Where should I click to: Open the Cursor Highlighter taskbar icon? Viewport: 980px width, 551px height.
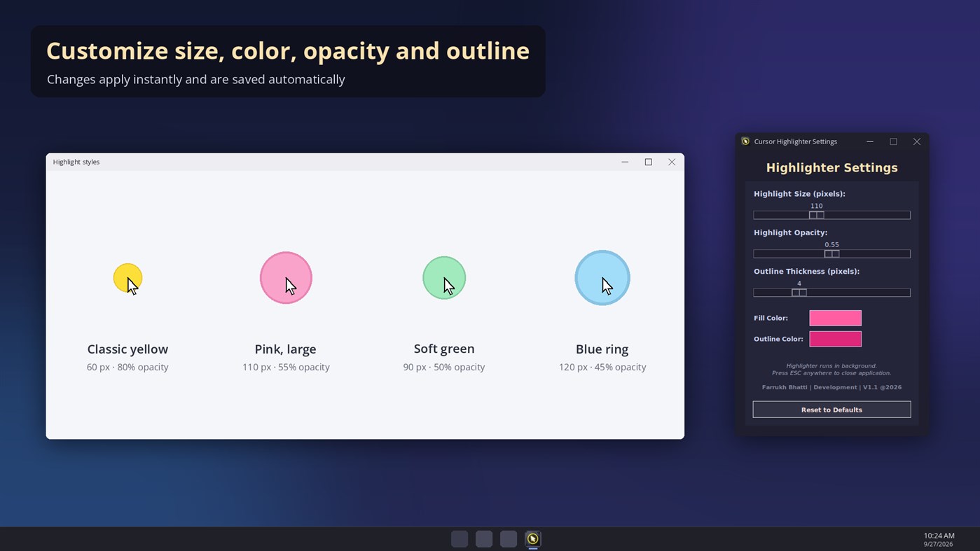[x=533, y=538]
